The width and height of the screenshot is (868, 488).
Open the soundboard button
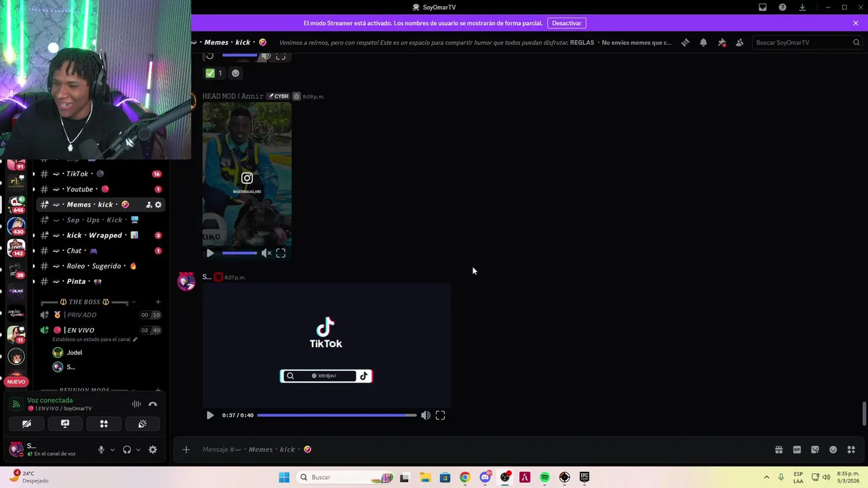pyautogui.click(x=142, y=424)
